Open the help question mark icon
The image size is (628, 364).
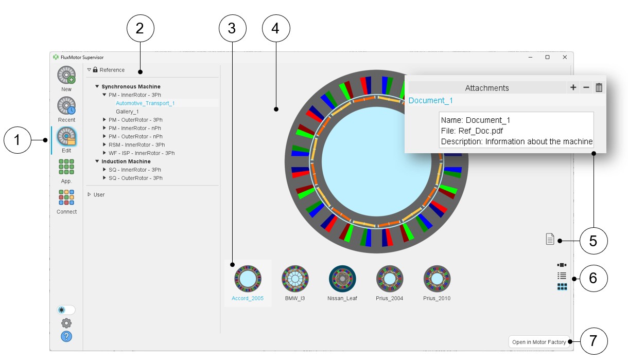[x=66, y=336]
